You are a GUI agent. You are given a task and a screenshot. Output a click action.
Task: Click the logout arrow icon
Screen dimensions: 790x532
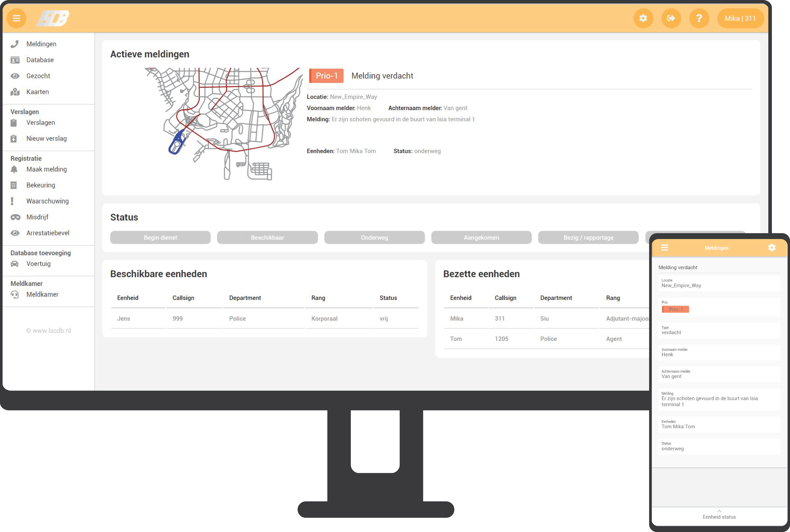coord(671,18)
